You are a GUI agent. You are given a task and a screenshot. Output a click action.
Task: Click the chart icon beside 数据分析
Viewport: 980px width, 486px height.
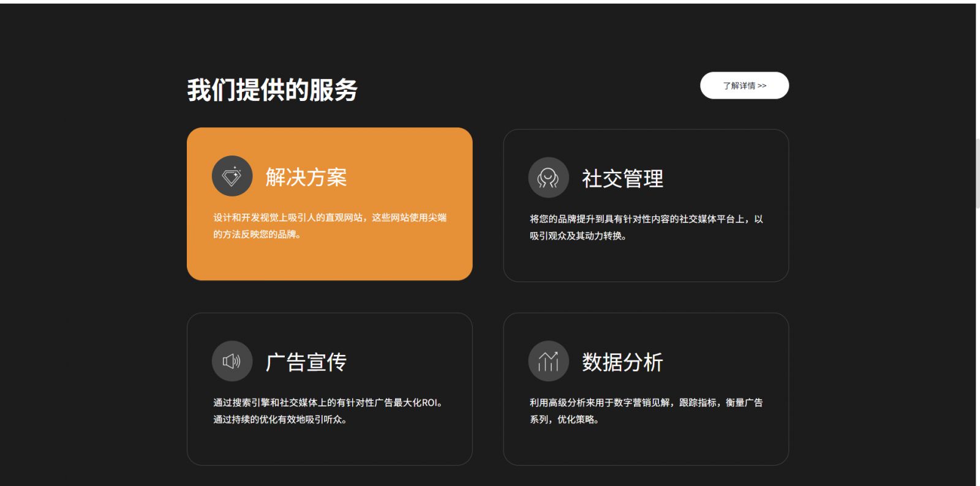(548, 361)
